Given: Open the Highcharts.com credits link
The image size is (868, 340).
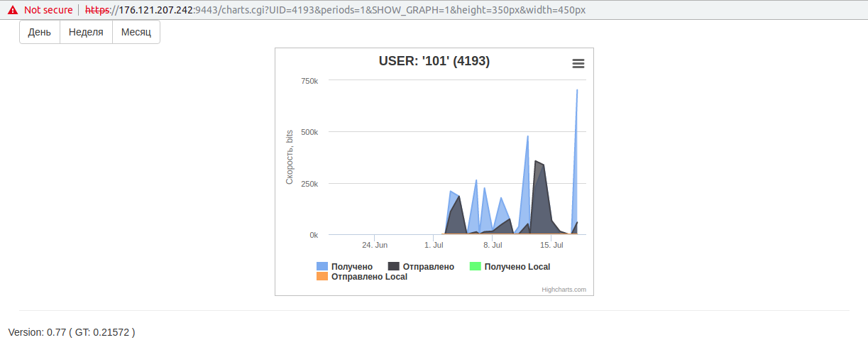Looking at the screenshot, I should (x=564, y=290).
